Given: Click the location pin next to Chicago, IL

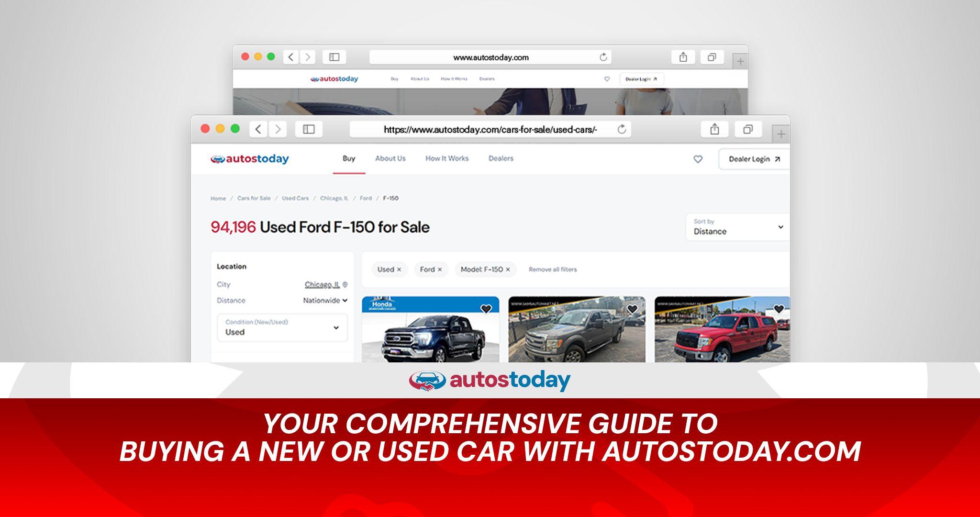Looking at the screenshot, I should 346,284.
